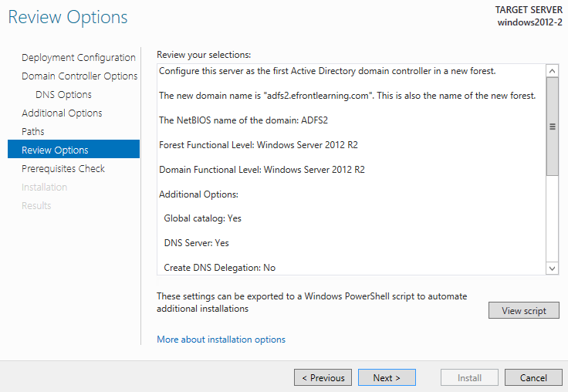Go back with the Previous button
The image size is (568, 392).
click(323, 377)
